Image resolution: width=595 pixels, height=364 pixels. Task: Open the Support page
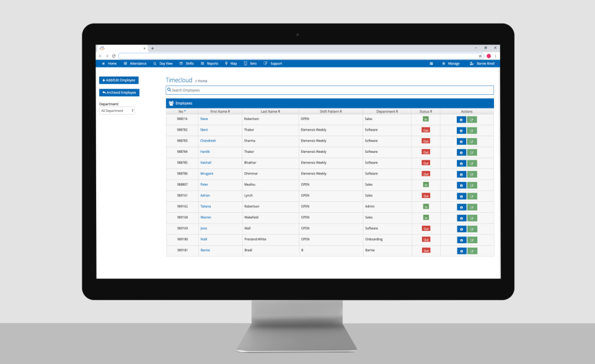[x=273, y=64]
